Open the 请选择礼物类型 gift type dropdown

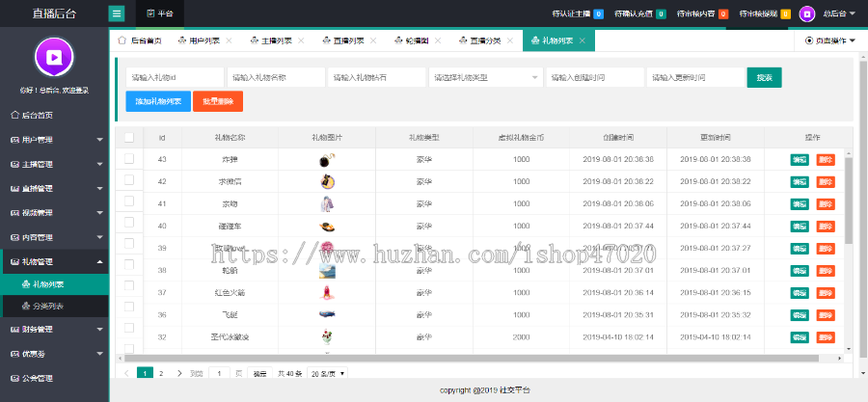coord(485,77)
